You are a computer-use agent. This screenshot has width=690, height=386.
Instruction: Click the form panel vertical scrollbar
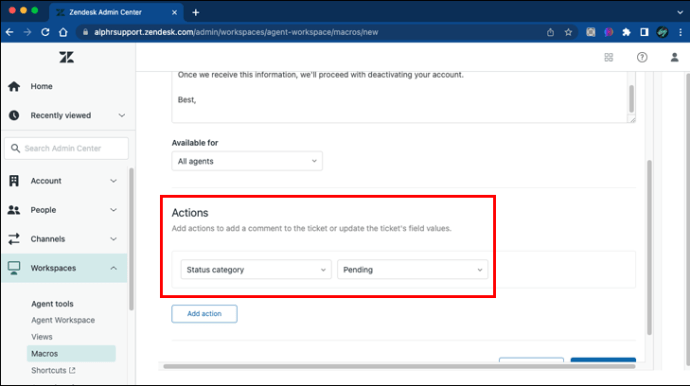click(x=649, y=248)
